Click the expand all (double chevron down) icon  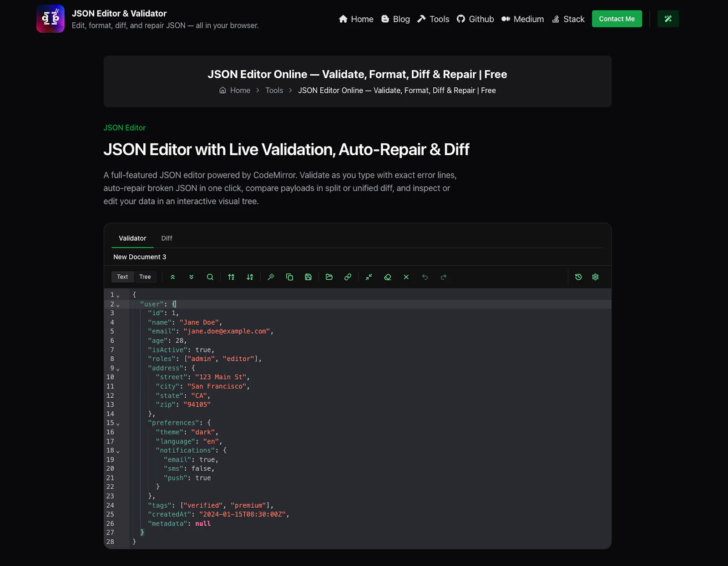(191, 277)
